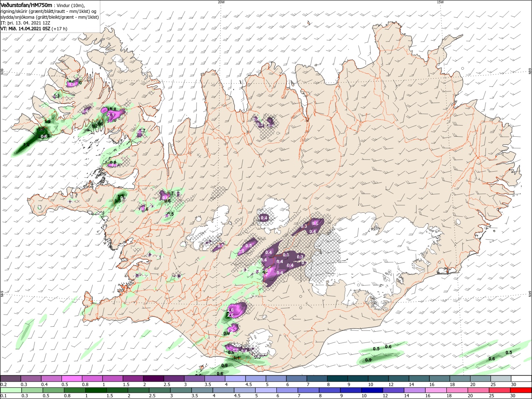The width and height of the screenshot is (532, 399).
Task: Select the pink 18–20 rain legend swatch
Action: [457, 390]
